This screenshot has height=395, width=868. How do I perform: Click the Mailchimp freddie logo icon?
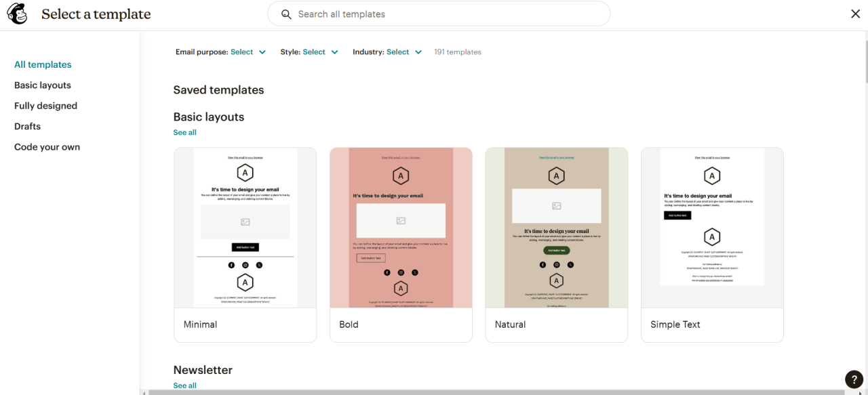click(17, 14)
